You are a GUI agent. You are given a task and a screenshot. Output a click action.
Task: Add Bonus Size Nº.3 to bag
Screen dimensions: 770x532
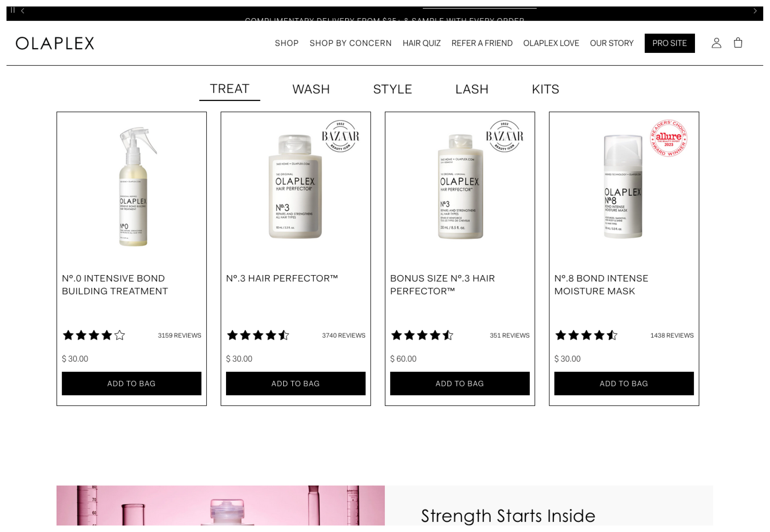460,383
